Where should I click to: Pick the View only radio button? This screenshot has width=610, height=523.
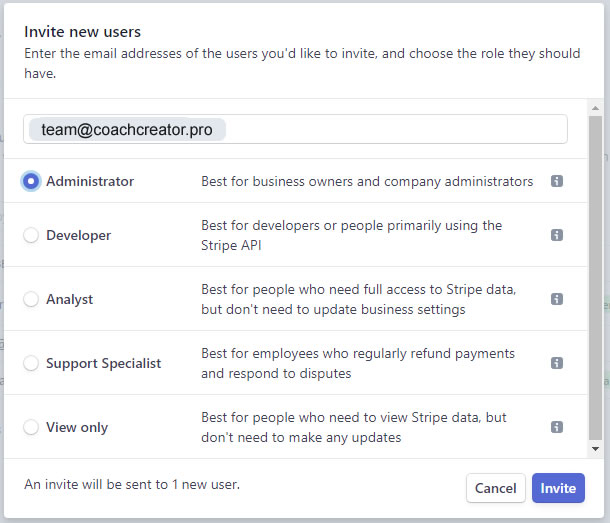pyautogui.click(x=31, y=427)
